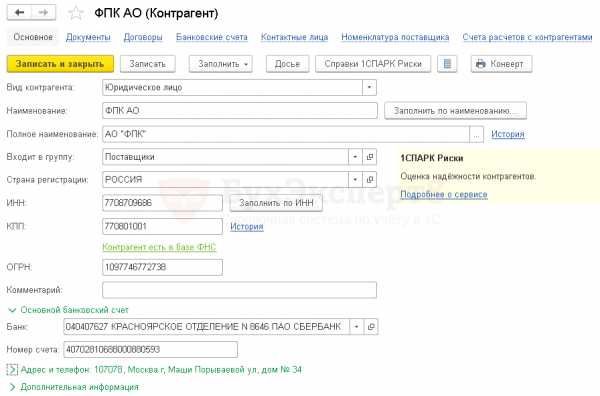
Task: Click the Наименование input field
Action: pyautogui.click(x=240, y=111)
